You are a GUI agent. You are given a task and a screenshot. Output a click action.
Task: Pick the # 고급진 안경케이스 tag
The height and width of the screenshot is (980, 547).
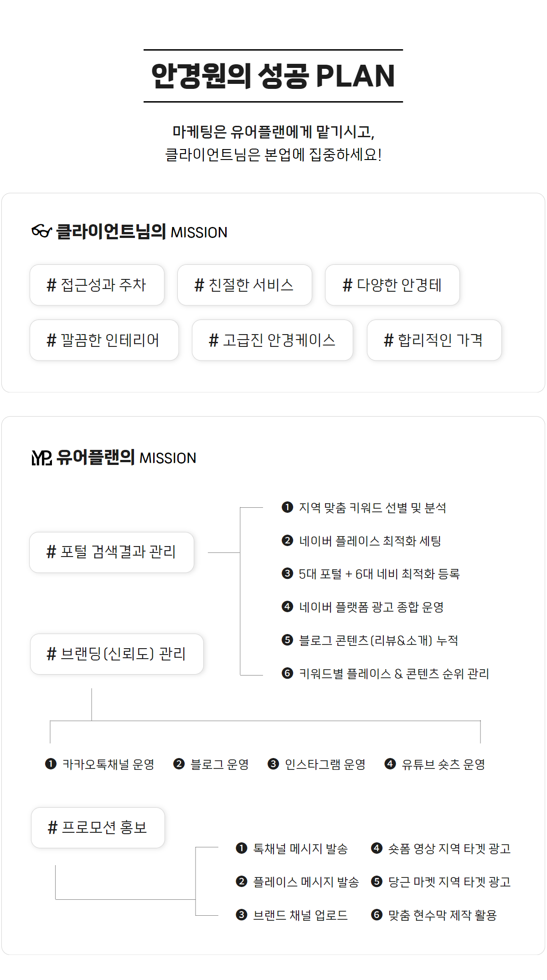click(273, 340)
